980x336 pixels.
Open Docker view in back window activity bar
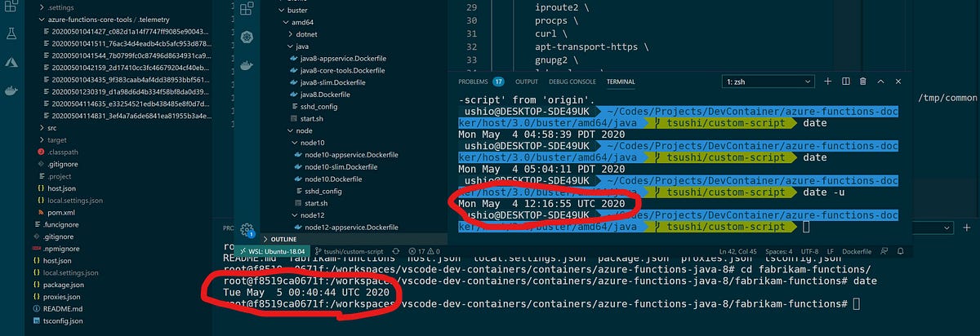(11, 90)
